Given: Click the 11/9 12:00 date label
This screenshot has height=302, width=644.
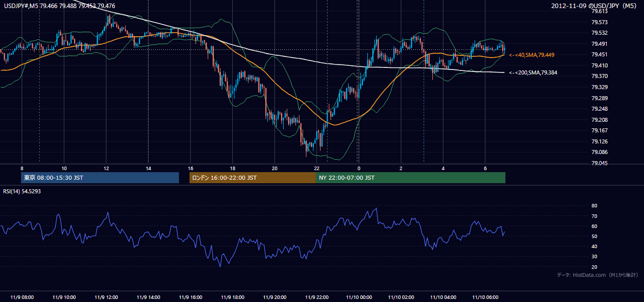Looking at the screenshot, I should 106,297.
